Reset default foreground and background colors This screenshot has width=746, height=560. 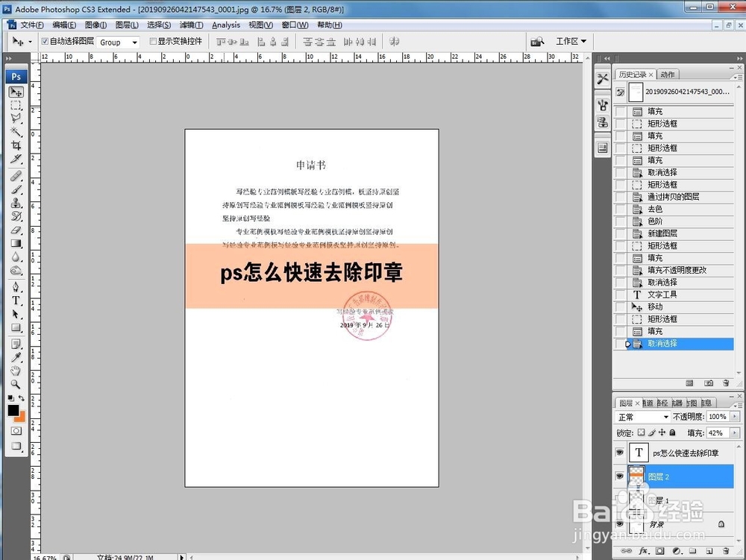(x=11, y=398)
